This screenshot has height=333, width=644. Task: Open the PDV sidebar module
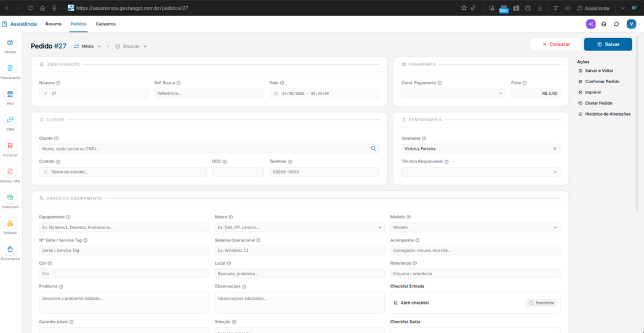click(x=10, y=97)
